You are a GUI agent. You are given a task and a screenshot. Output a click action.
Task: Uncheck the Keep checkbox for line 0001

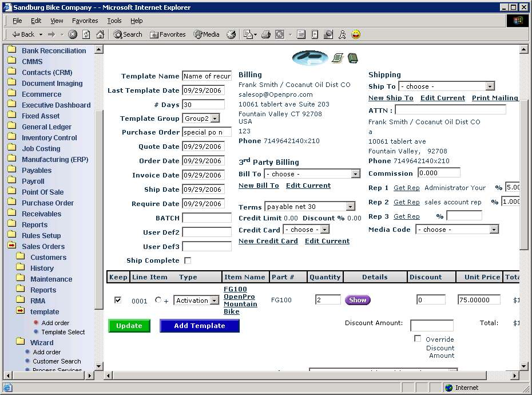tap(118, 300)
